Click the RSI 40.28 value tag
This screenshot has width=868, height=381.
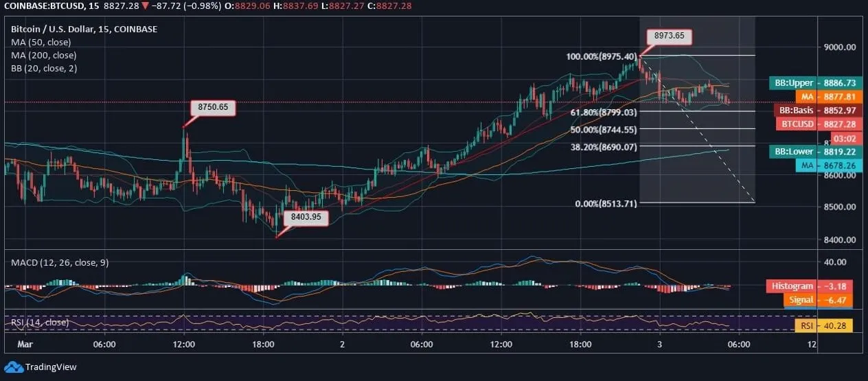tap(823, 326)
